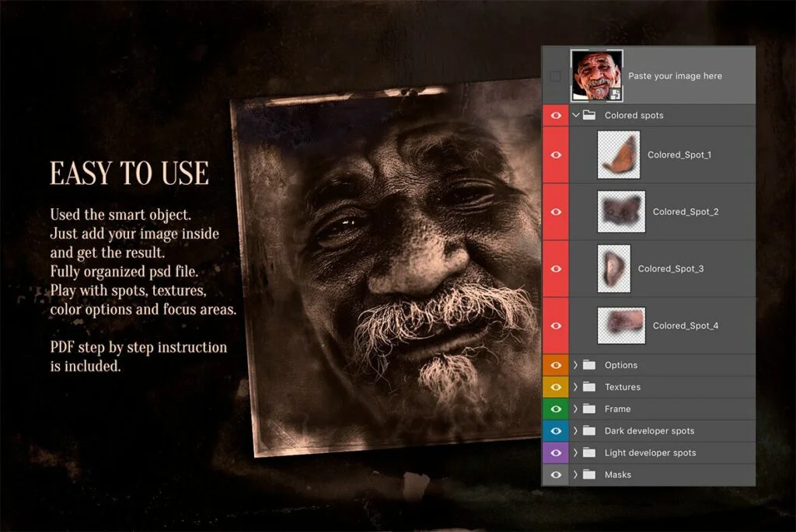Collapse the Colored spots group

[576, 116]
